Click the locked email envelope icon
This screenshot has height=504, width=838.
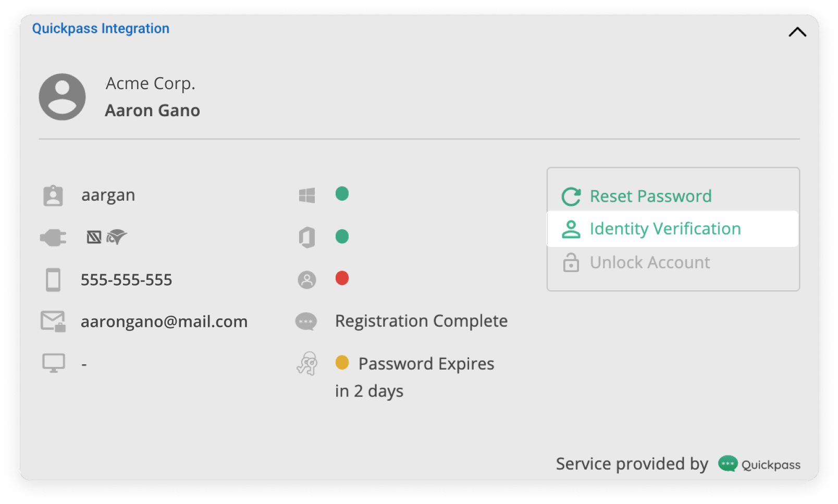pos(53,322)
